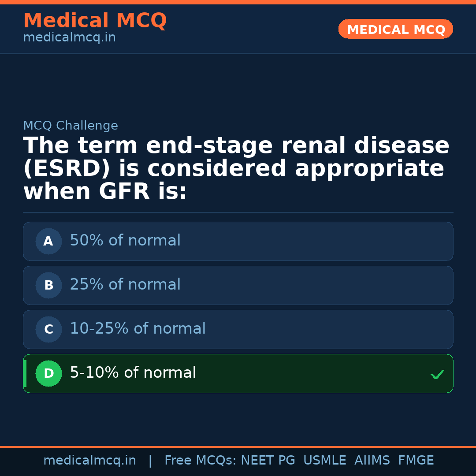Click the letter B circle badge
Image resolution: width=476 pixels, height=476 pixels.
[x=48, y=285]
